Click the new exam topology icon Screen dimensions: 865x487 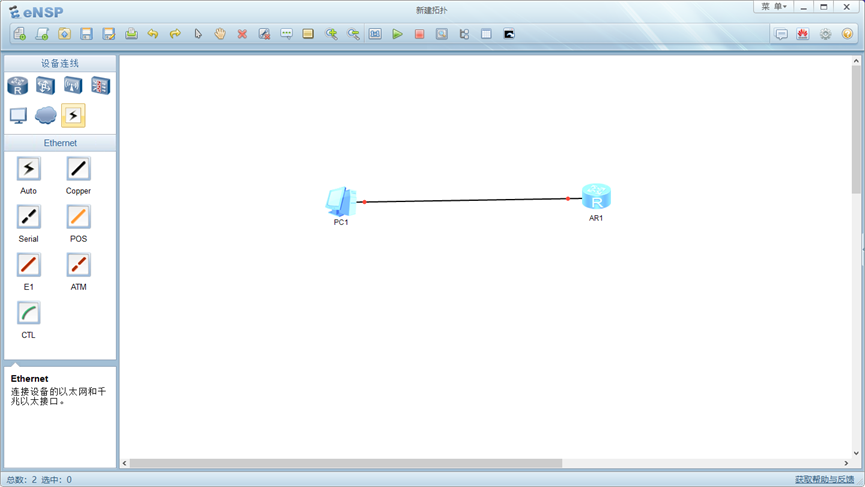tap(42, 34)
